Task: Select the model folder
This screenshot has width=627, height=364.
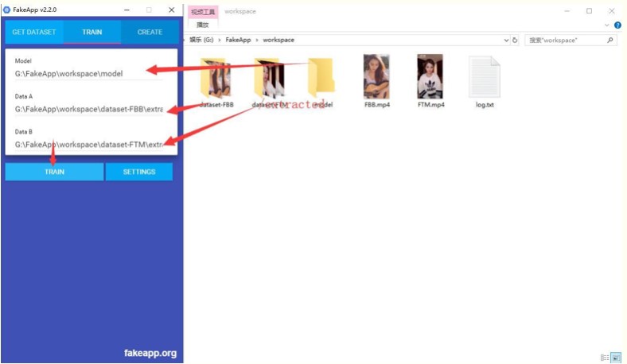Action: pyautogui.click(x=322, y=83)
